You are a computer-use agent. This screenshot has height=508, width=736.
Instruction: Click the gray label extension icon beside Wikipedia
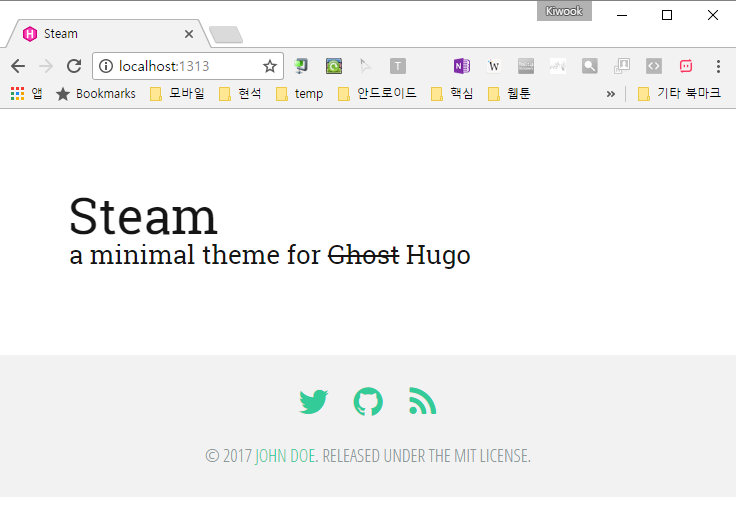tap(526, 66)
